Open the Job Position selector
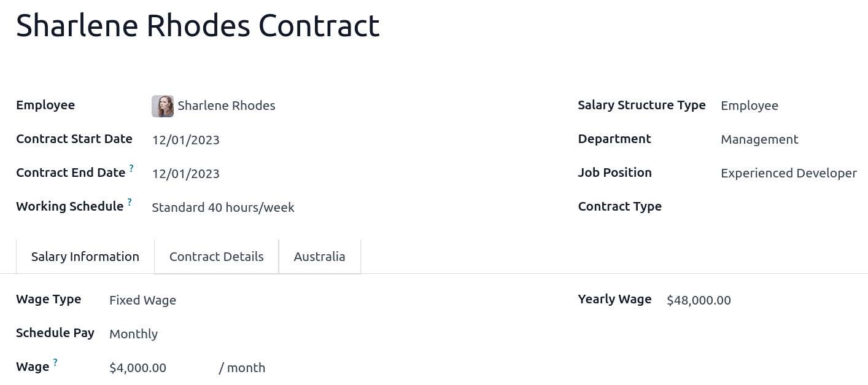Screen dimensions: 868x385 pyautogui.click(x=788, y=173)
